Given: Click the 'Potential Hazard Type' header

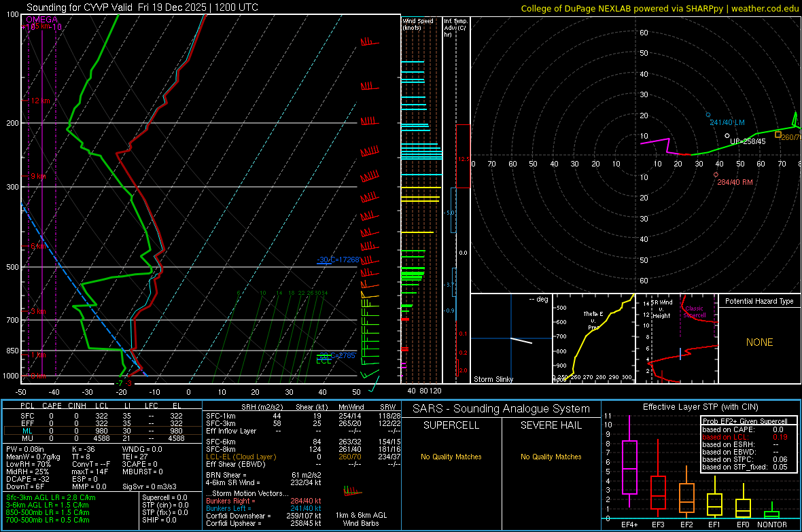Looking at the screenshot, I should click(x=759, y=301).
